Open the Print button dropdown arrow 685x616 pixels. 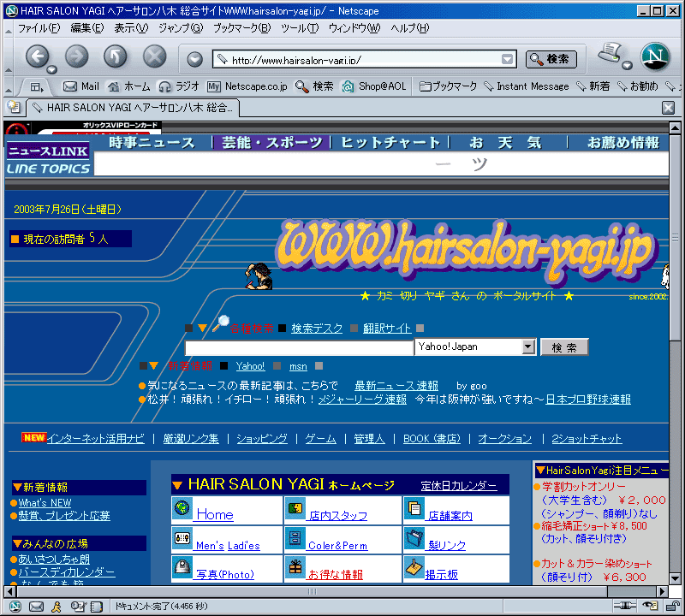tap(628, 66)
